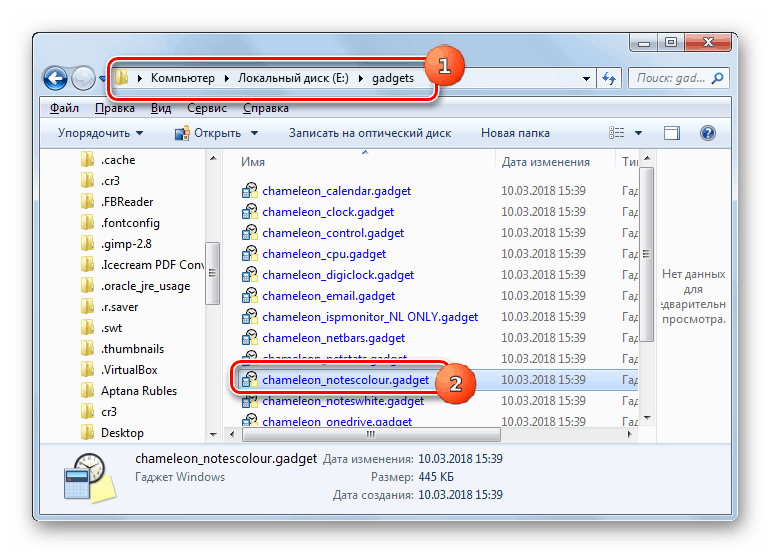Viewport: 771px width, 554px height.
Task: Click the search magnifier icon
Action: pos(717,78)
